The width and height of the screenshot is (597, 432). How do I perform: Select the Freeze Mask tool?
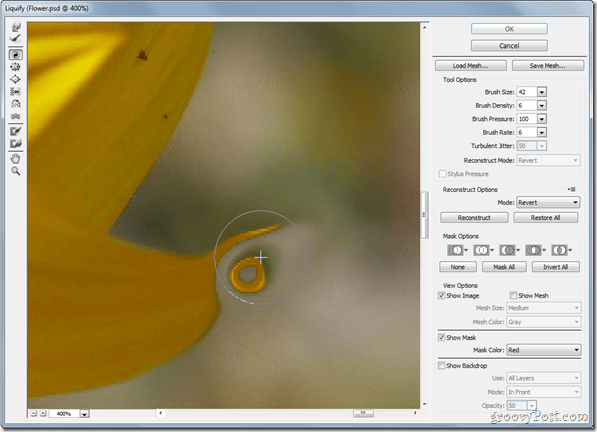[x=16, y=131]
